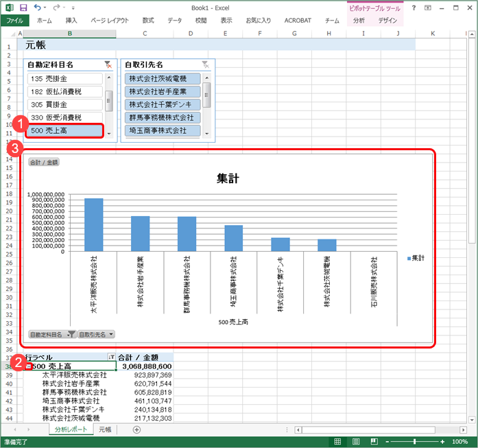Toggle slicer item 305 買掛金
The height and width of the screenshot is (448, 478).
pos(65,104)
